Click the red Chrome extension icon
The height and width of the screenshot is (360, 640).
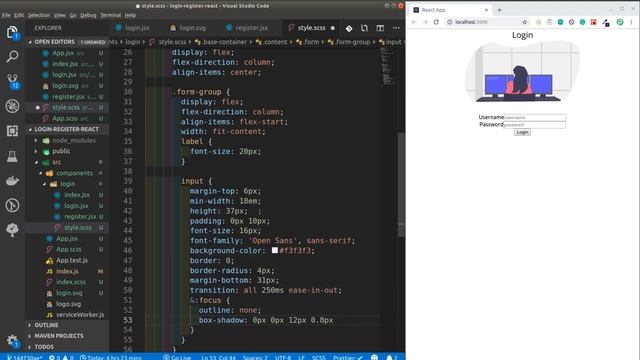pyautogui.click(x=593, y=22)
